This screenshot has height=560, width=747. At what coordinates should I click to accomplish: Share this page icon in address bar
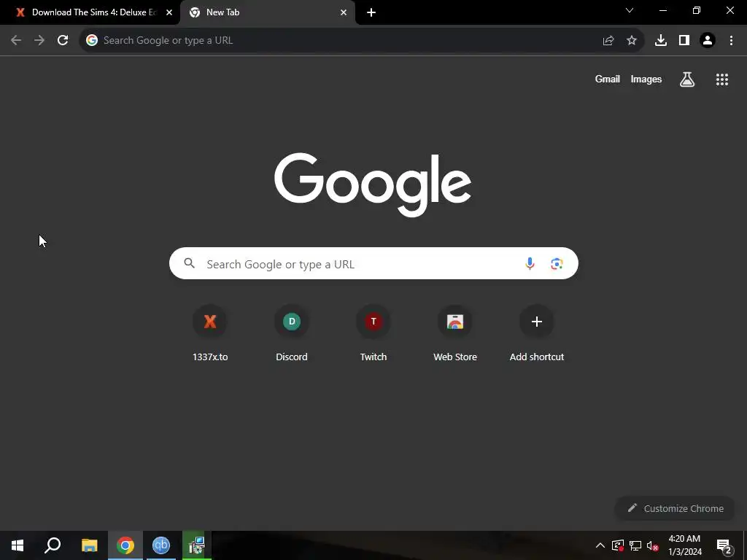[608, 41]
